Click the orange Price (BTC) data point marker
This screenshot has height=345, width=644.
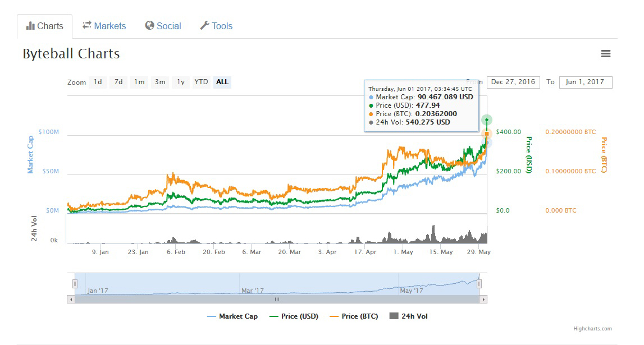487,134
